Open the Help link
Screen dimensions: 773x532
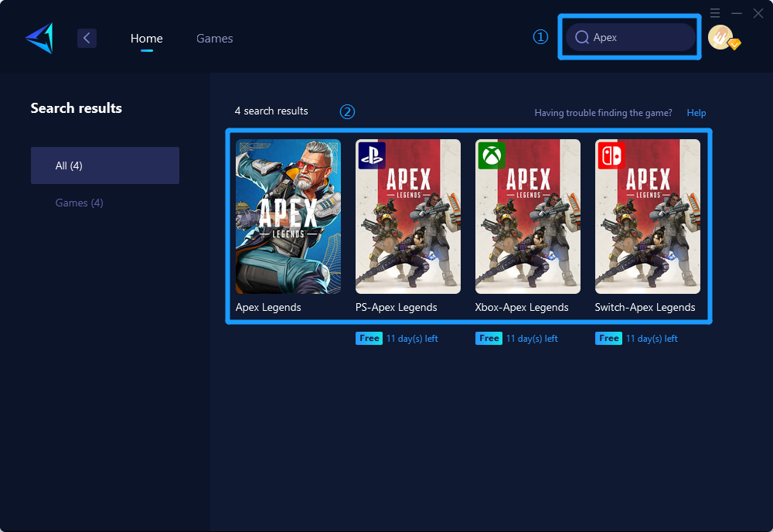[696, 113]
